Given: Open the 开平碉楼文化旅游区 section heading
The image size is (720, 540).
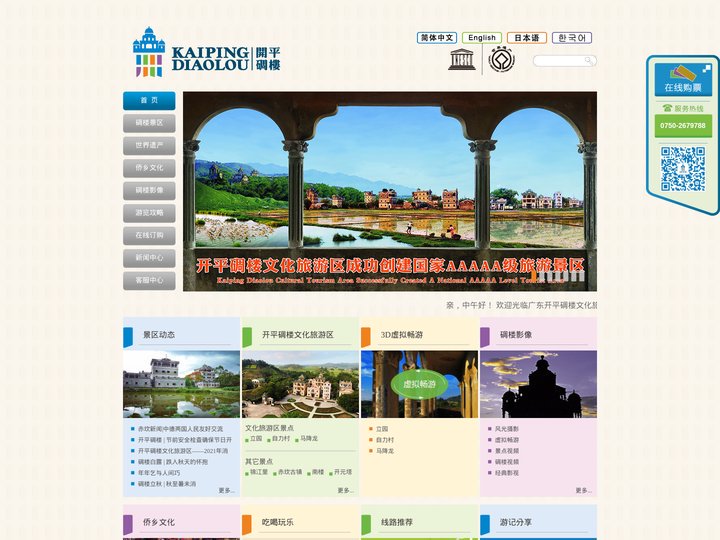Looking at the screenshot, I should pyautogui.click(x=298, y=335).
